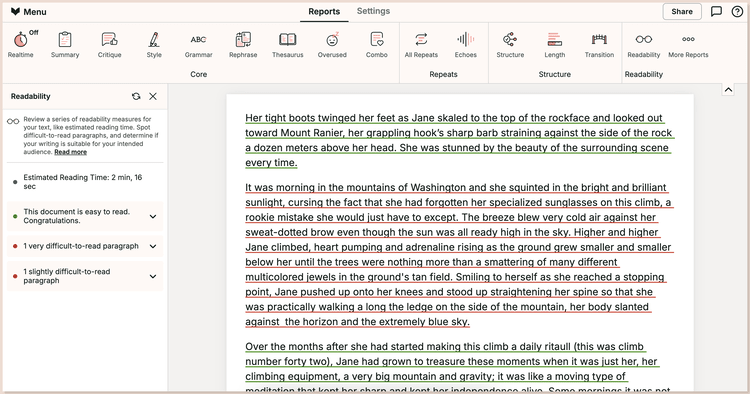
Task: Click the paragraph starting 'It was morning'
Action: (460, 254)
